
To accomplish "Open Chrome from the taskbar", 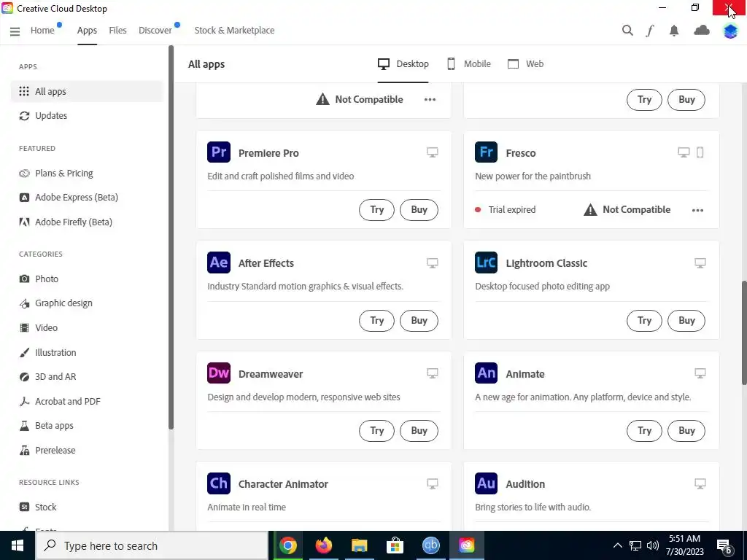I will pos(287,545).
